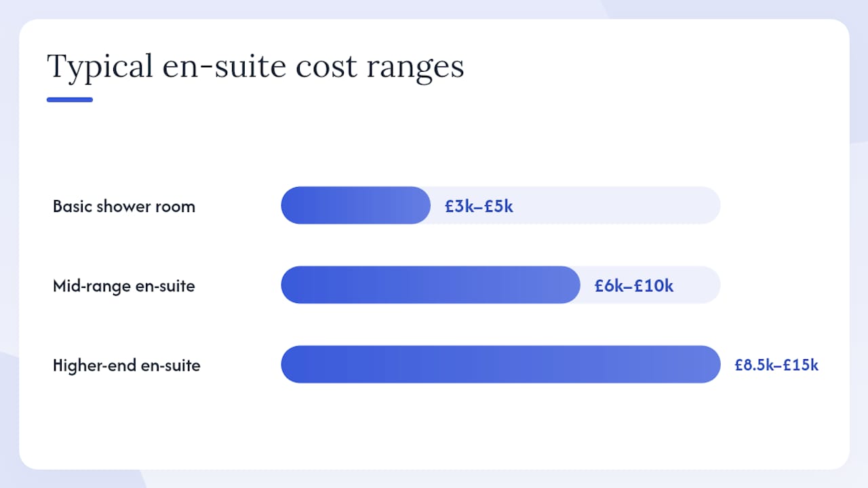Viewport: 868px width, 488px height.
Task: Click the £3k–£5k value label
Action: coord(479,206)
